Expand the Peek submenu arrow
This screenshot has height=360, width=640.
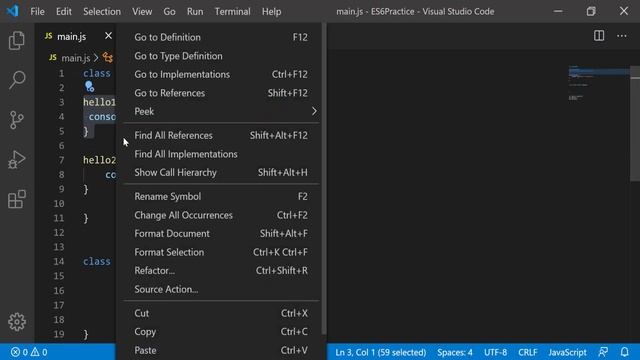tap(314, 111)
